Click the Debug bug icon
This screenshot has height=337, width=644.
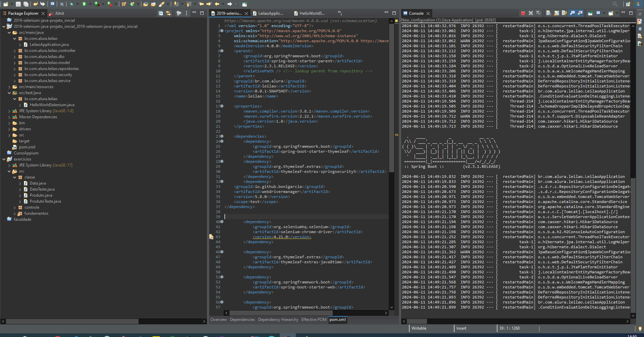click(71, 4)
